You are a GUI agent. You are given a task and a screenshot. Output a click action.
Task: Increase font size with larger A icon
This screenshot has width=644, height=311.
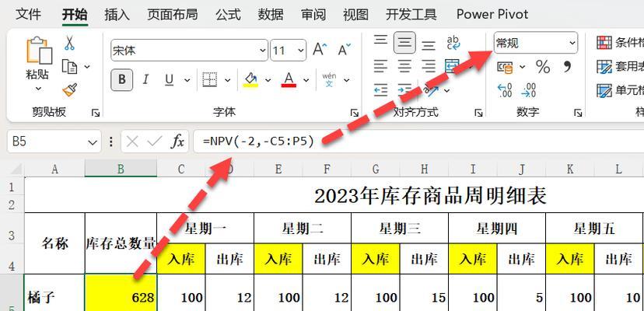320,50
